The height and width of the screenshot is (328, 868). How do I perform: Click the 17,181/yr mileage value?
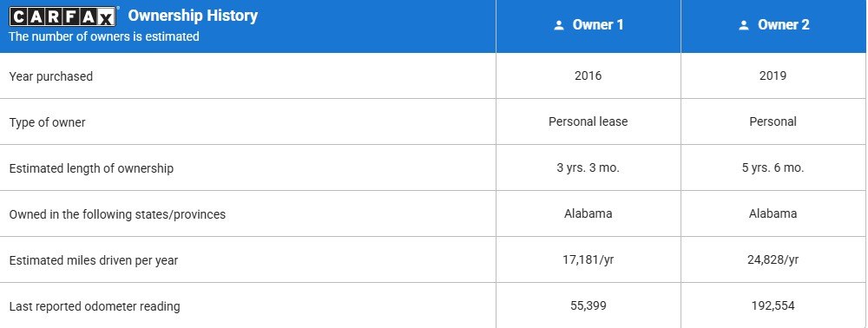pyautogui.click(x=588, y=259)
